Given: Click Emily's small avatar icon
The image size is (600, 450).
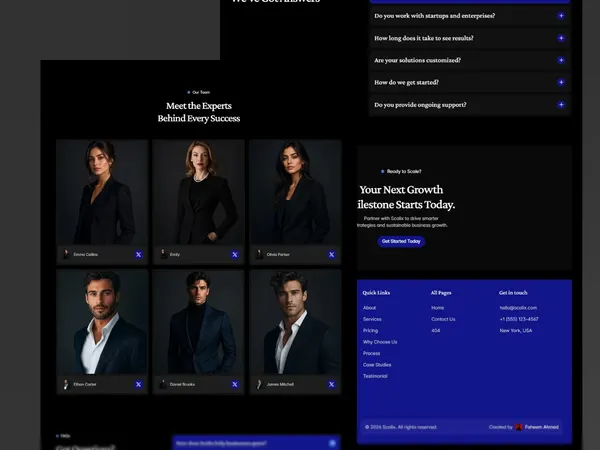Looking at the screenshot, I should click(x=163, y=254).
